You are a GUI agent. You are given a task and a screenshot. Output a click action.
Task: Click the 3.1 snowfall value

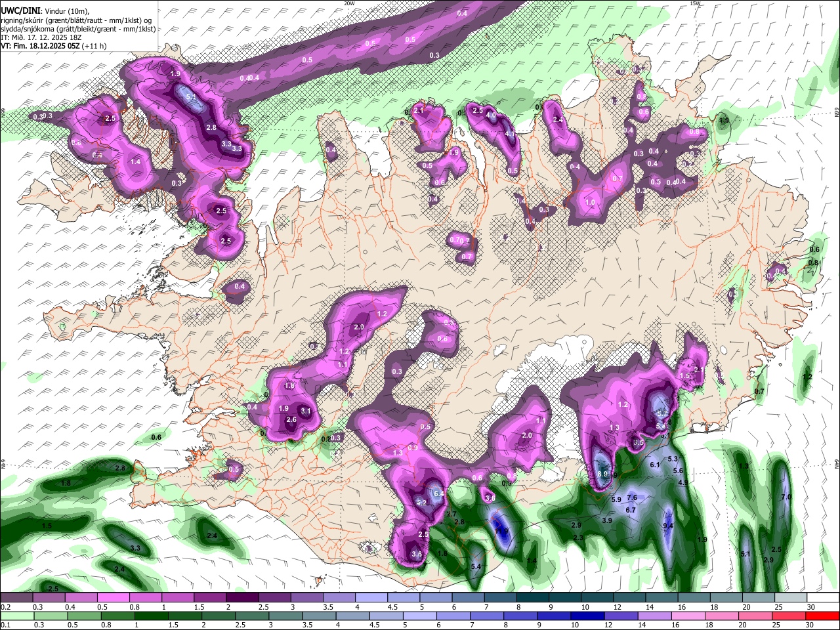click(x=305, y=411)
